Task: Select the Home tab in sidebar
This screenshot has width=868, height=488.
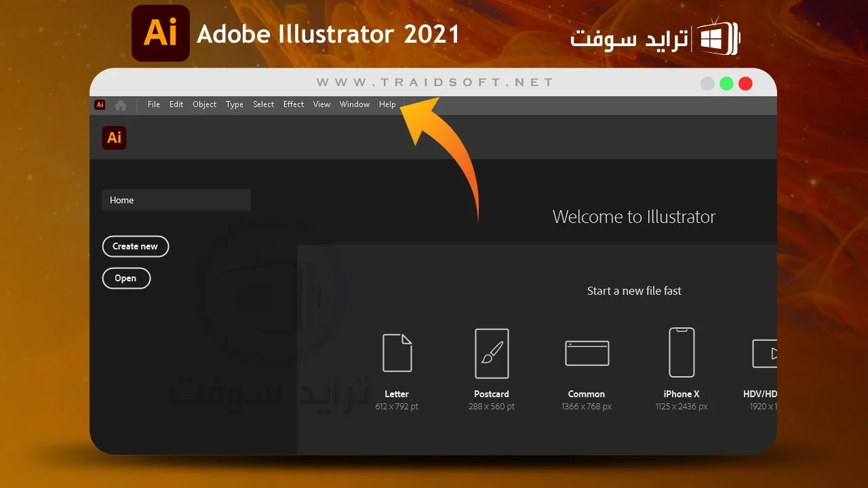Action: 176,200
